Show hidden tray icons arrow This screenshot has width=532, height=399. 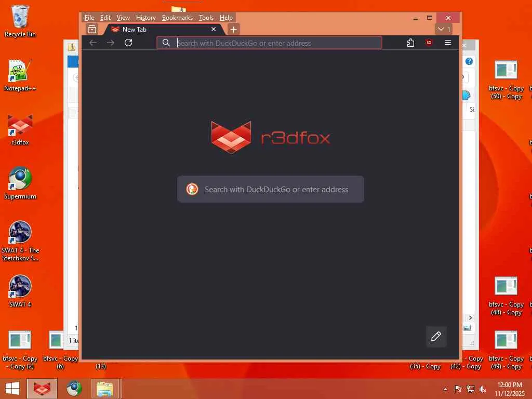(x=445, y=389)
